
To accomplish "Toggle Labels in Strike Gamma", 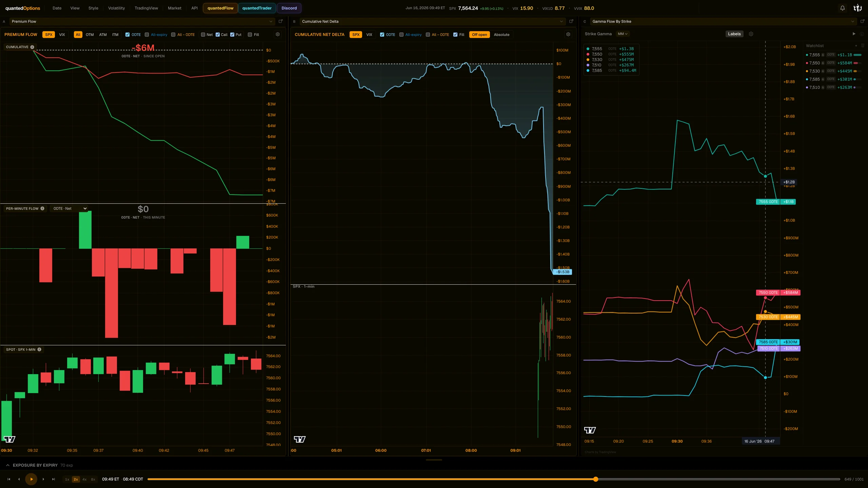I will [734, 34].
